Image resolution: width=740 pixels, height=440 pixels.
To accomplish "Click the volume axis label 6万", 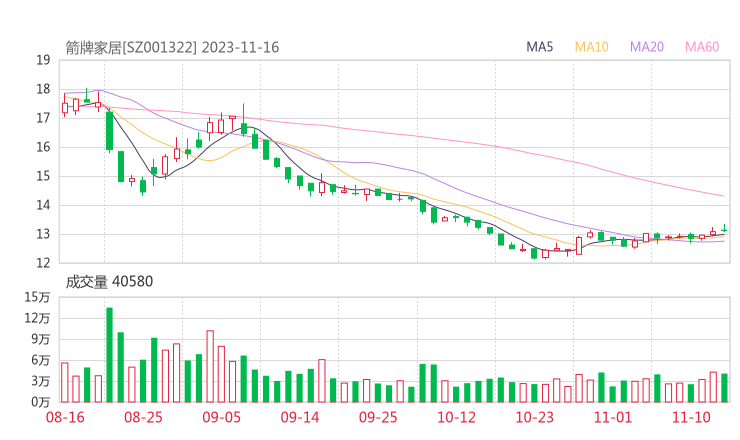I will click(x=41, y=360).
